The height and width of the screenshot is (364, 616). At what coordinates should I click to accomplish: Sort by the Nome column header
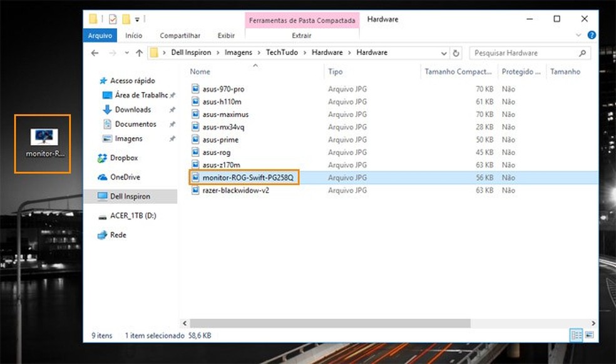point(200,71)
